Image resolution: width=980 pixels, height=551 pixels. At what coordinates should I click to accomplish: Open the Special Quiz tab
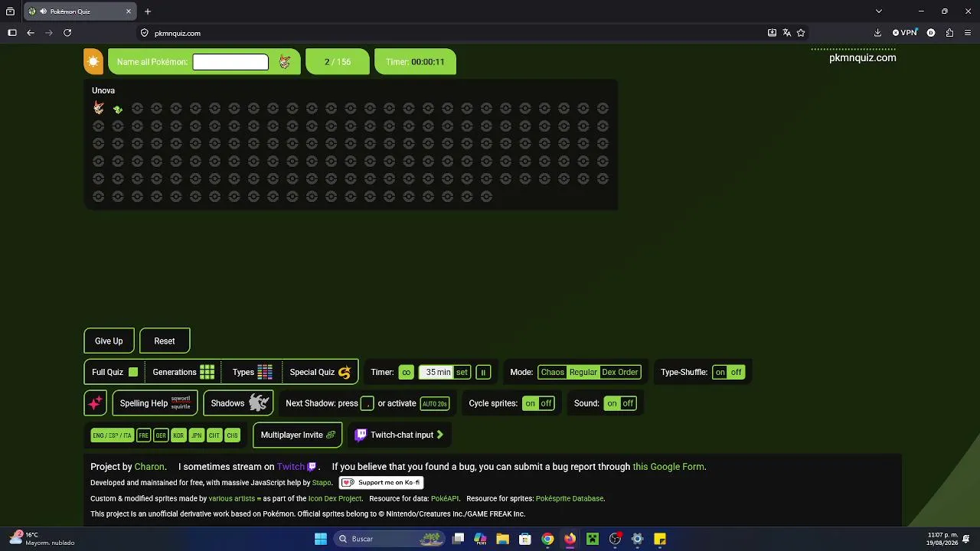320,373
